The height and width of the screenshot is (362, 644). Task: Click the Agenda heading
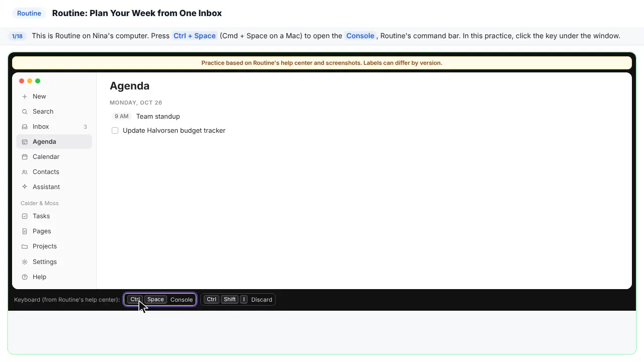pyautogui.click(x=130, y=86)
